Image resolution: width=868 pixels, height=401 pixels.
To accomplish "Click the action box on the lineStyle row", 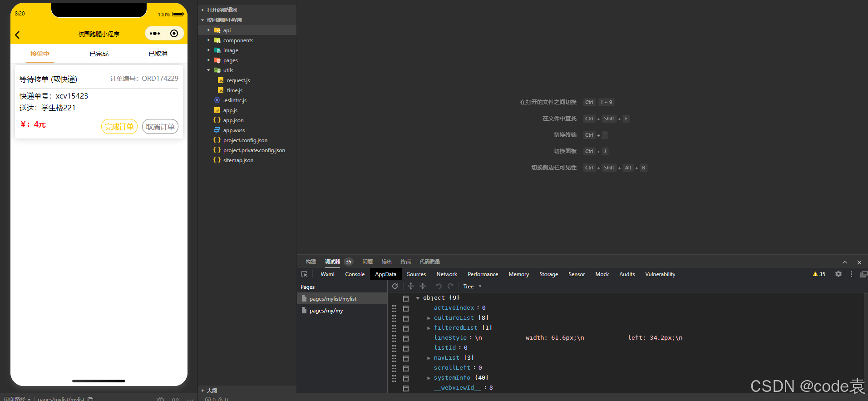I will click(x=406, y=338).
